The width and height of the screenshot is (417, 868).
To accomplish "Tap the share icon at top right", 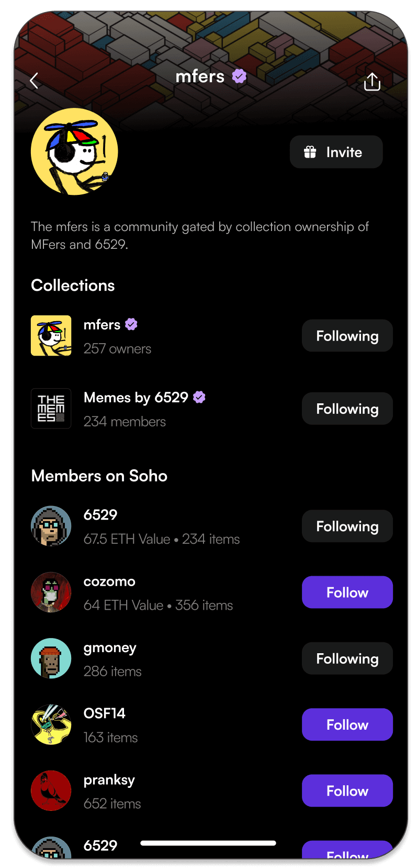I will point(372,82).
